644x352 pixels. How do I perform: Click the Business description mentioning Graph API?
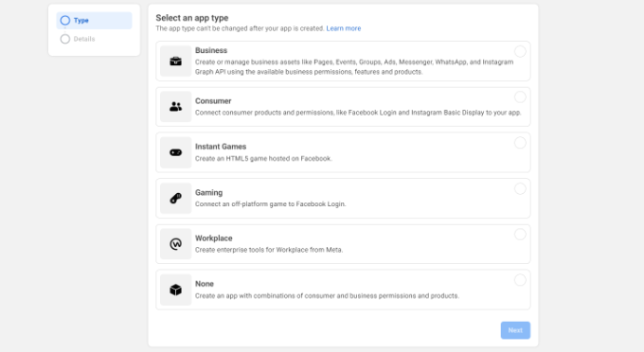(354, 67)
